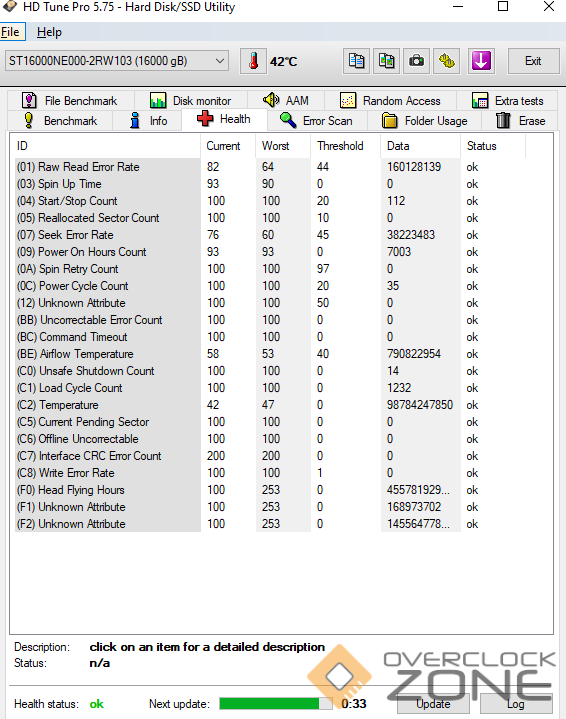The image size is (566, 719).
Task: Click the thermometer temperature icon
Action: pyautogui.click(x=253, y=61)
